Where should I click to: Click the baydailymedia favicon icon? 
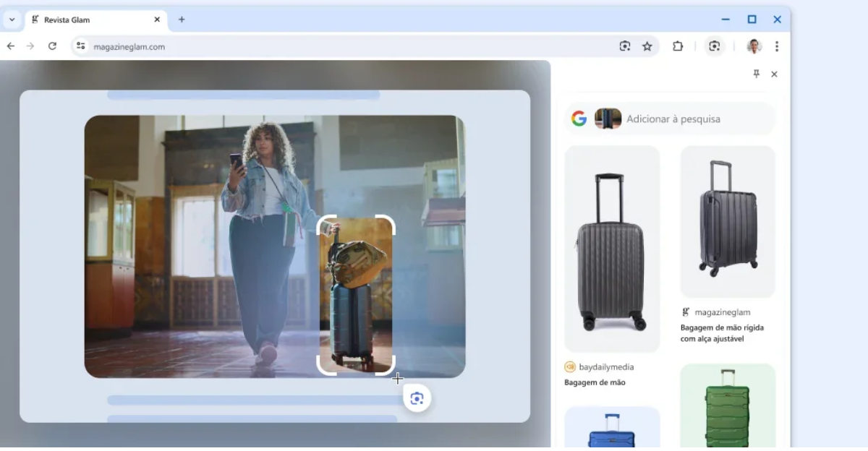[569, 367]
